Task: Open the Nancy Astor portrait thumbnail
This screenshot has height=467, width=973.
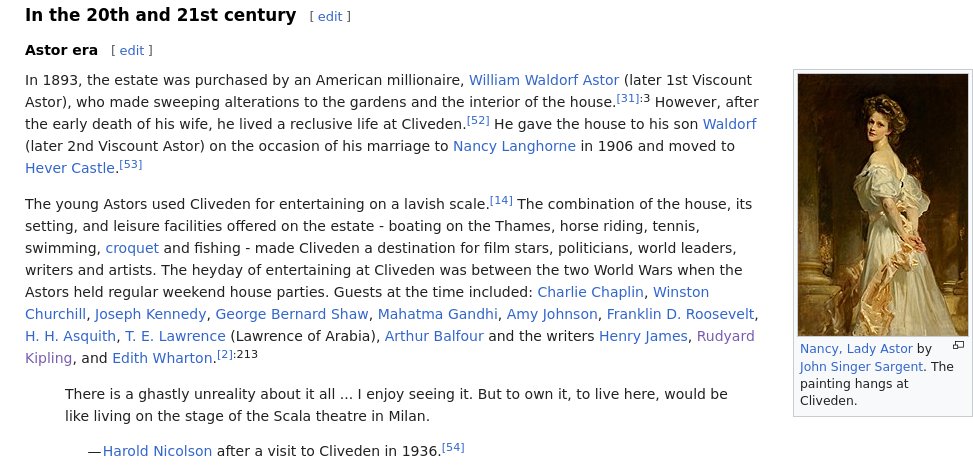Action: click(x=883, y=205)
